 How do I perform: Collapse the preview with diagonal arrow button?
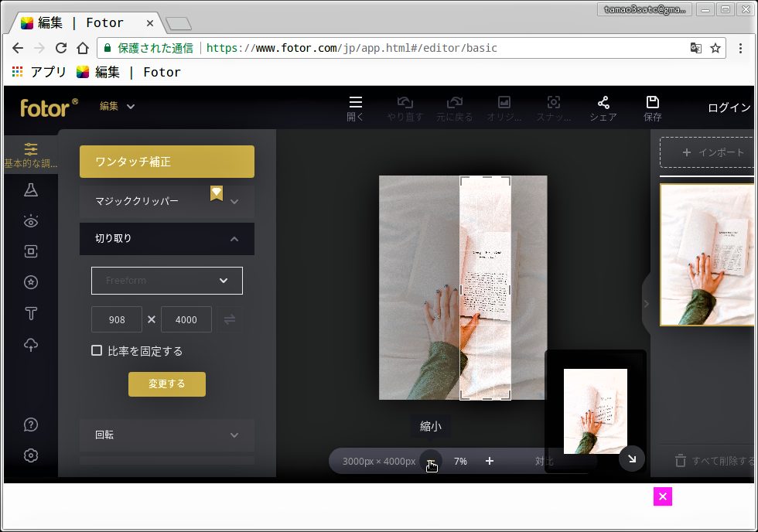[632, 459]
